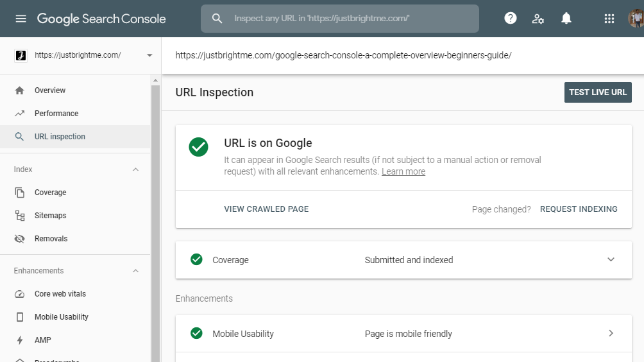Viewport: 644px width, 362px height.
Task: Click the Removals crossed-eye icon
Action: (19, 239)
